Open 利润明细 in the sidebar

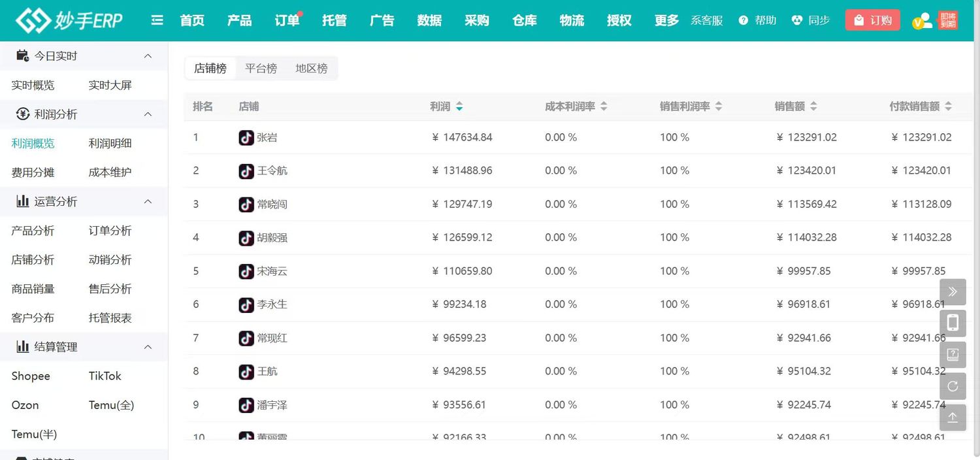[110, 144]
